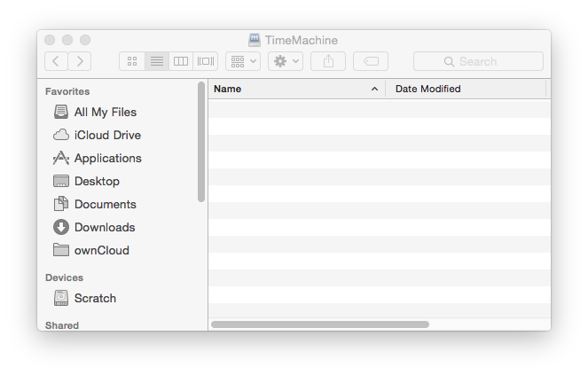
Task: Click the Applications sidebar icon
Action: 60,158
